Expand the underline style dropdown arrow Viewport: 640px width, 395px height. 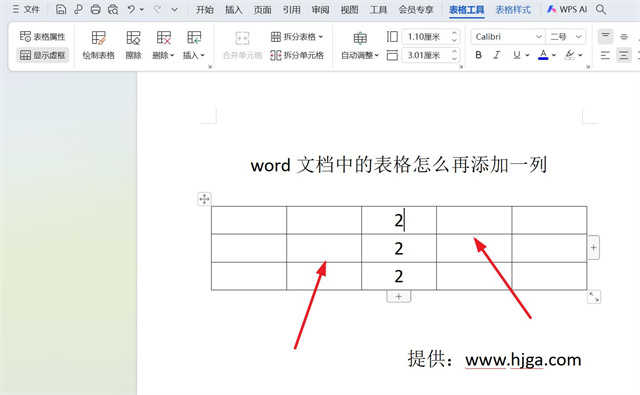[527, 55]
